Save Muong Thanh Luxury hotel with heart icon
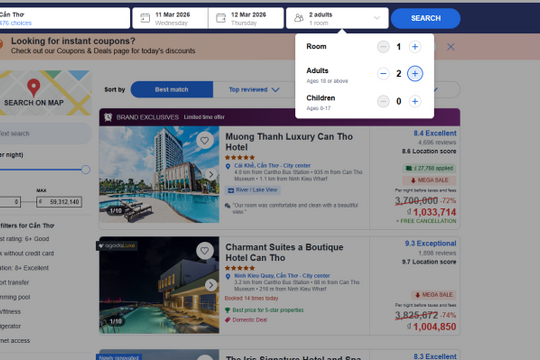This screenshot has height=360, width=540. [205, 141]
